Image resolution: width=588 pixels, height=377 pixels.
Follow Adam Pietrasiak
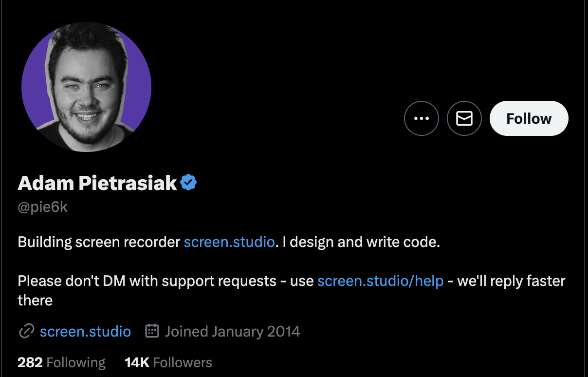529,118
